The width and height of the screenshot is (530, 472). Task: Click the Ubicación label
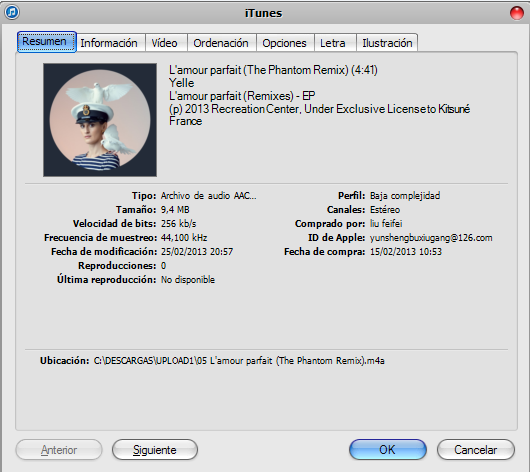click(x=65, y=361)
